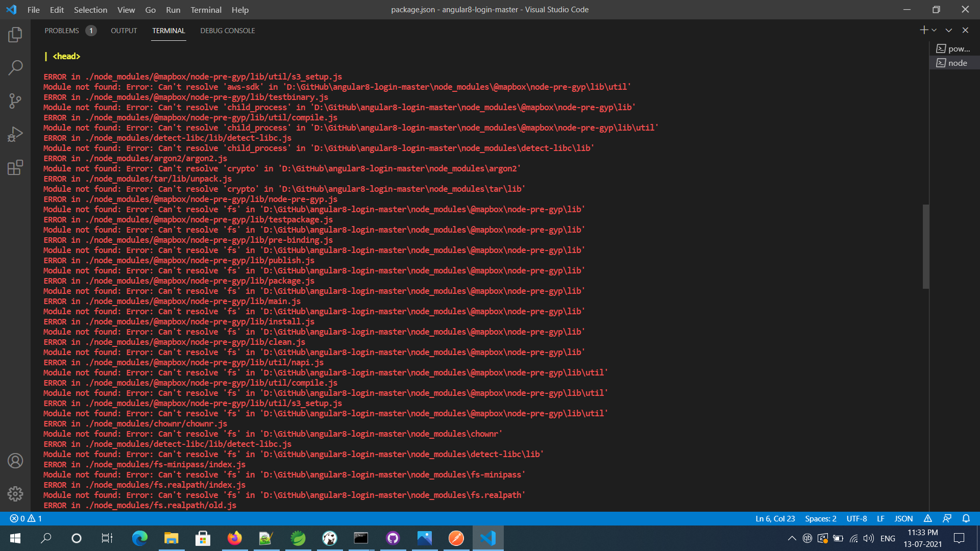This screenshot has height=551, width=980.
Task: Open the Source Control view
Action: point(15,101)
